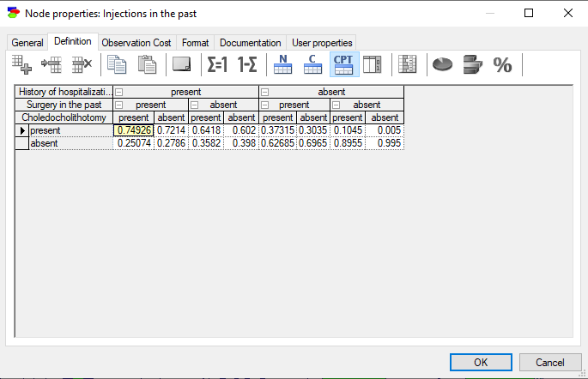
Task: Click the History of hospitalizati... parent label
Action: [x=64, y=92]
